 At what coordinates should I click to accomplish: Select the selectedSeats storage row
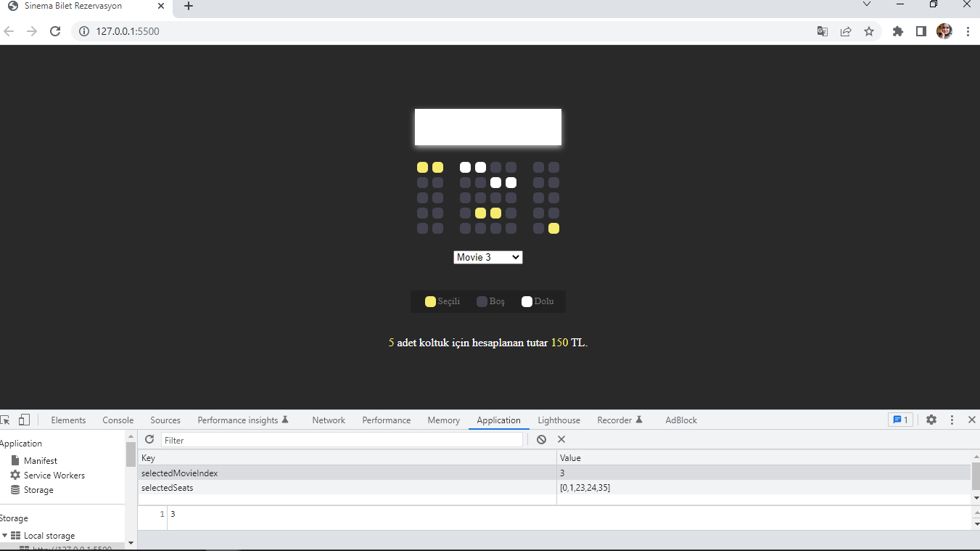(555, 488)
